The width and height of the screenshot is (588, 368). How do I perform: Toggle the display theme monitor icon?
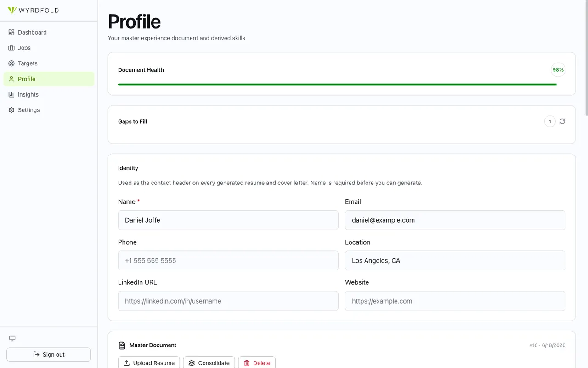pos(12,339)
